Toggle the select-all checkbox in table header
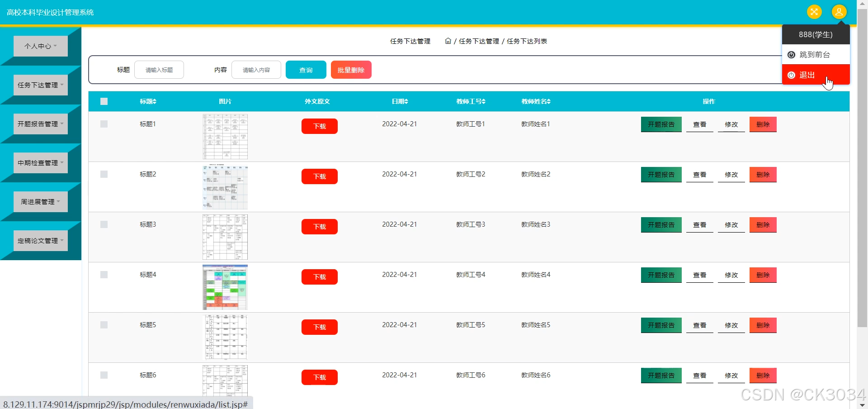This screenshot has height=409, width=868. tap(104, 101)
